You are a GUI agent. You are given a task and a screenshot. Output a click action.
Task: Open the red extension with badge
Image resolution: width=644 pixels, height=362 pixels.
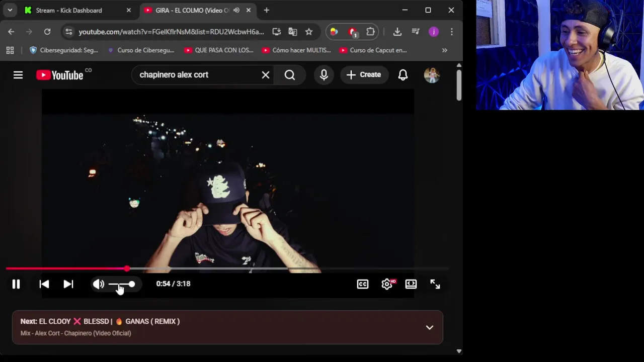(352, 32)
